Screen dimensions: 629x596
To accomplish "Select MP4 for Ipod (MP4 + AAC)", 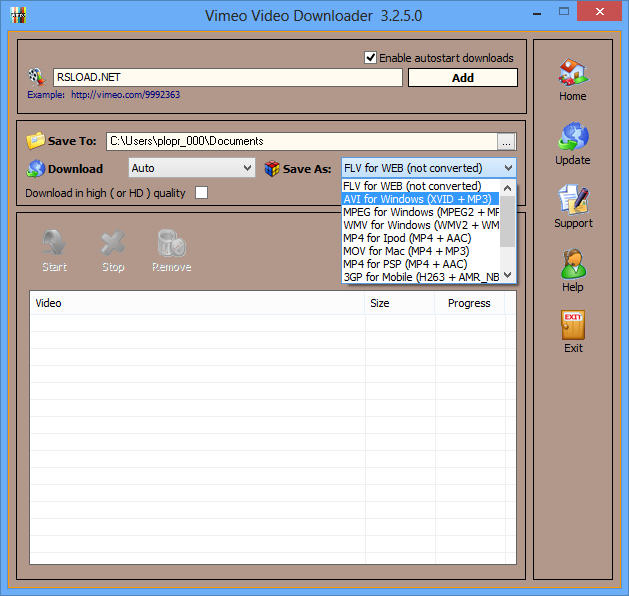I will tap(420, 238).
